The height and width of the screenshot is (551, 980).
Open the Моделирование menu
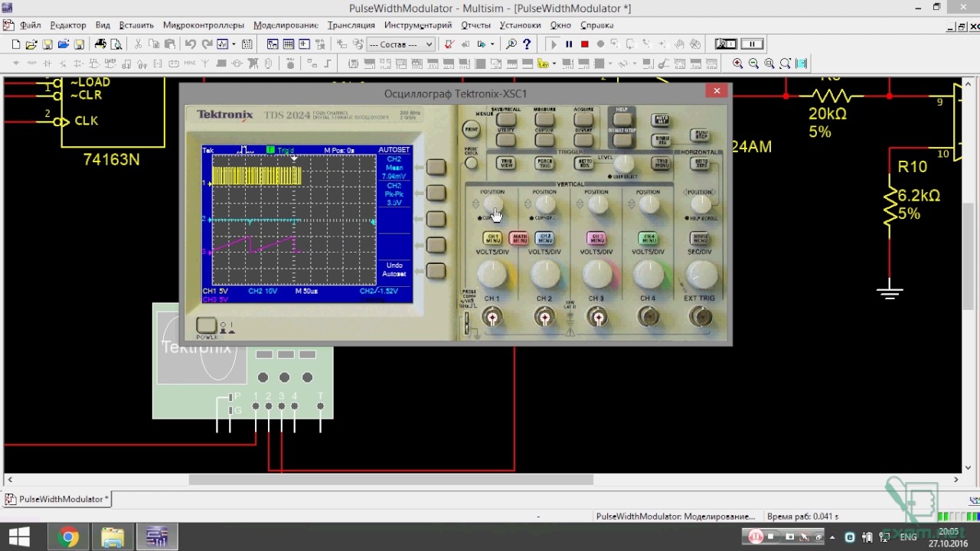click(x=286, y=25)
